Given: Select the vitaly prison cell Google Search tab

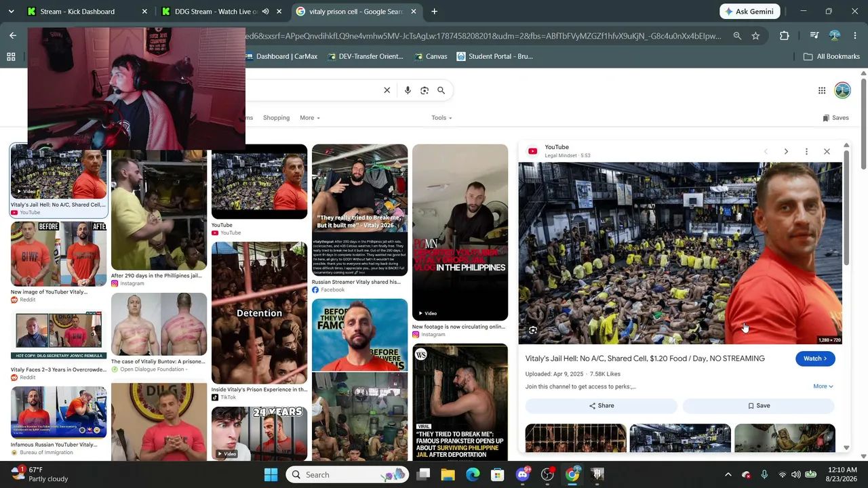Looking at the screenshot, I should click(356, 12).
